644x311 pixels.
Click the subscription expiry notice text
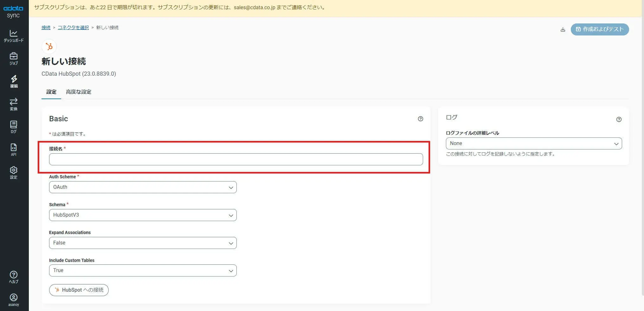(180, 7)
